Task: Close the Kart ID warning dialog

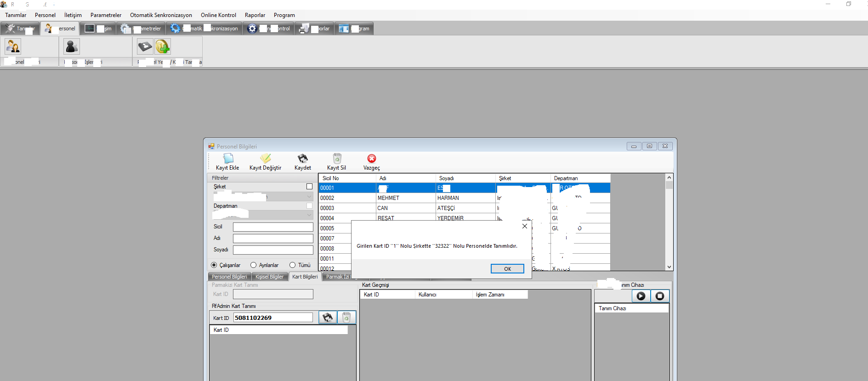Action: pos(525,226)
